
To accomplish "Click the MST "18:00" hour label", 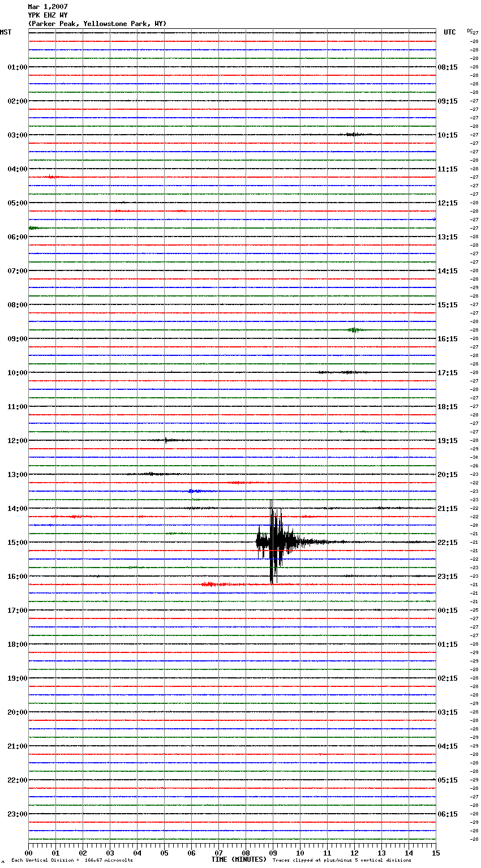I will click(18, 644).
